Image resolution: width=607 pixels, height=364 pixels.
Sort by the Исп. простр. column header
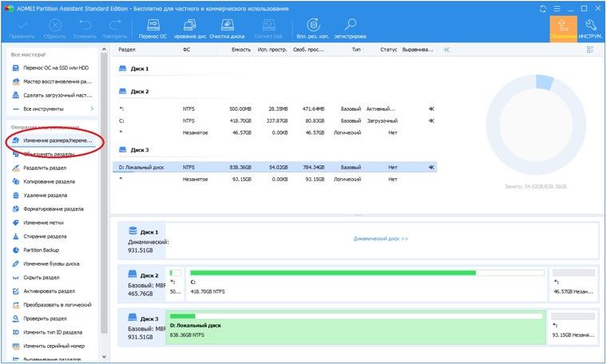(x=272, y=49)
